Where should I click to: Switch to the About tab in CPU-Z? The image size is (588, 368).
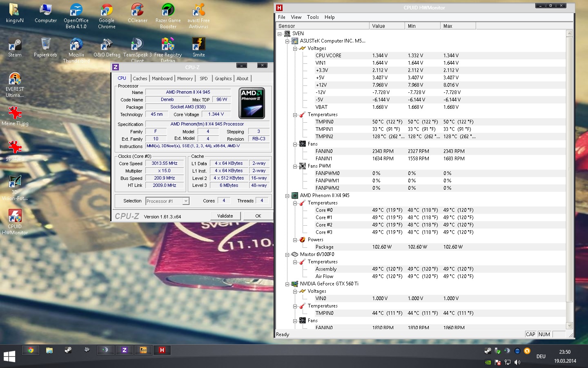[x=243, y=79]
